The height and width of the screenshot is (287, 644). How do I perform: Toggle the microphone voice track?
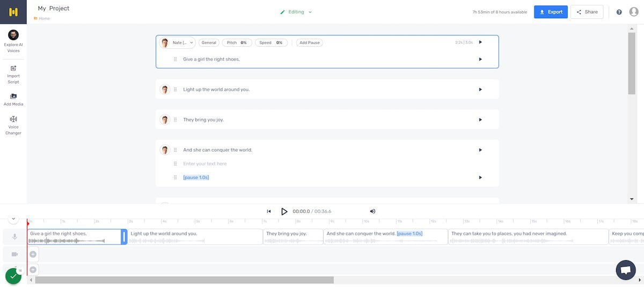(14, 237)
